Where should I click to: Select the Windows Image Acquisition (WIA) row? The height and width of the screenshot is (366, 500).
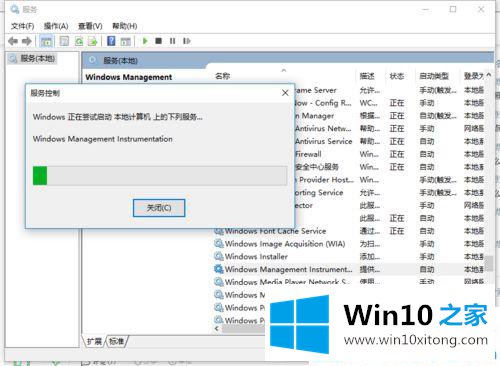(x=349, y=244)
